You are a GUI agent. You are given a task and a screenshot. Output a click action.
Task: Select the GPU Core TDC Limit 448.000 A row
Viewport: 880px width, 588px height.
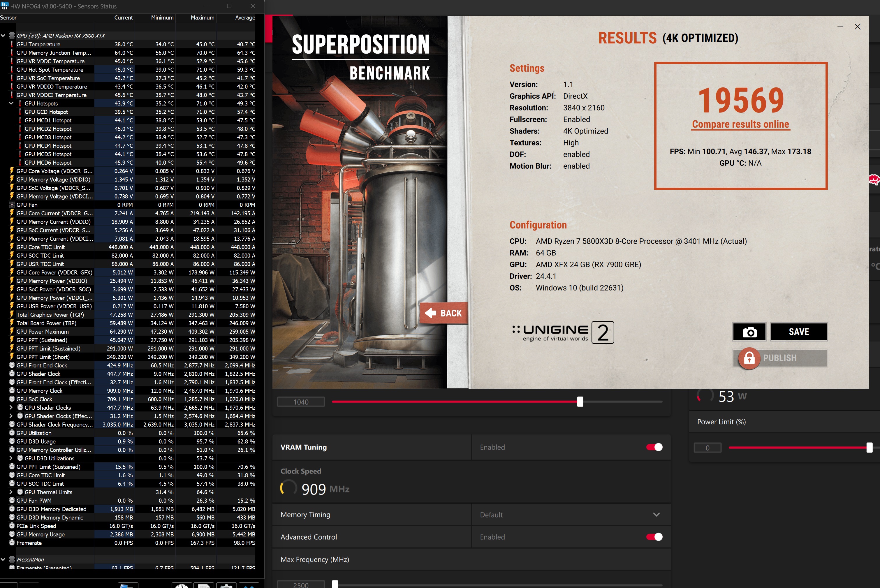tap(127, 247)
